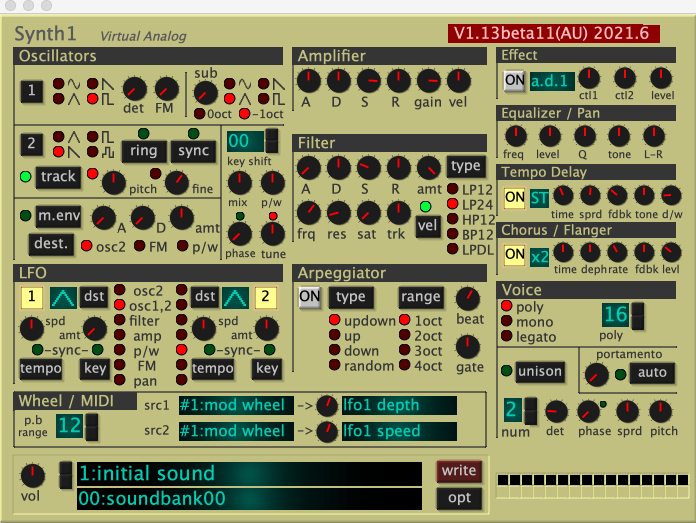
Task: Select square waveform for sub oscillator
Action: click(x=264, y=99)
